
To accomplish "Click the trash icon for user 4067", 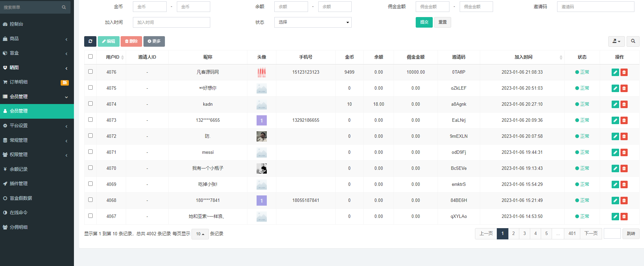I will [624, 217].
